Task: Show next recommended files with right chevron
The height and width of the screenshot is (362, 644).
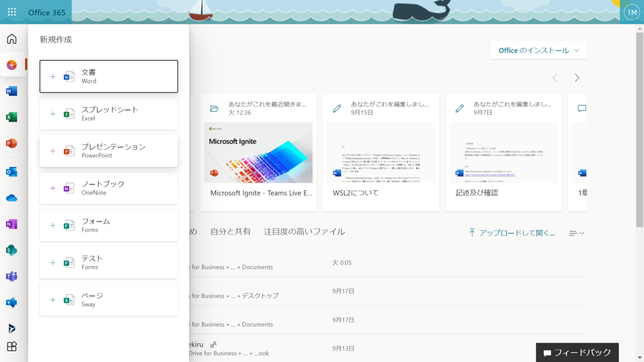Action: point(577,78)
